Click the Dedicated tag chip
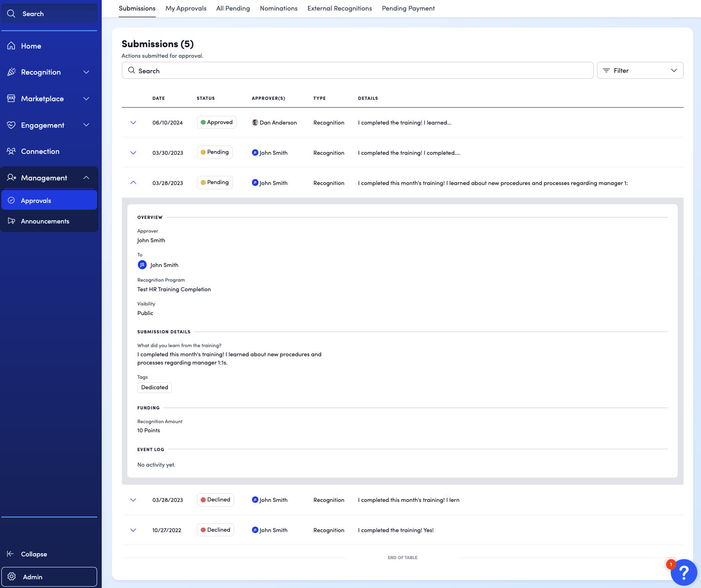 pos(155,387)
